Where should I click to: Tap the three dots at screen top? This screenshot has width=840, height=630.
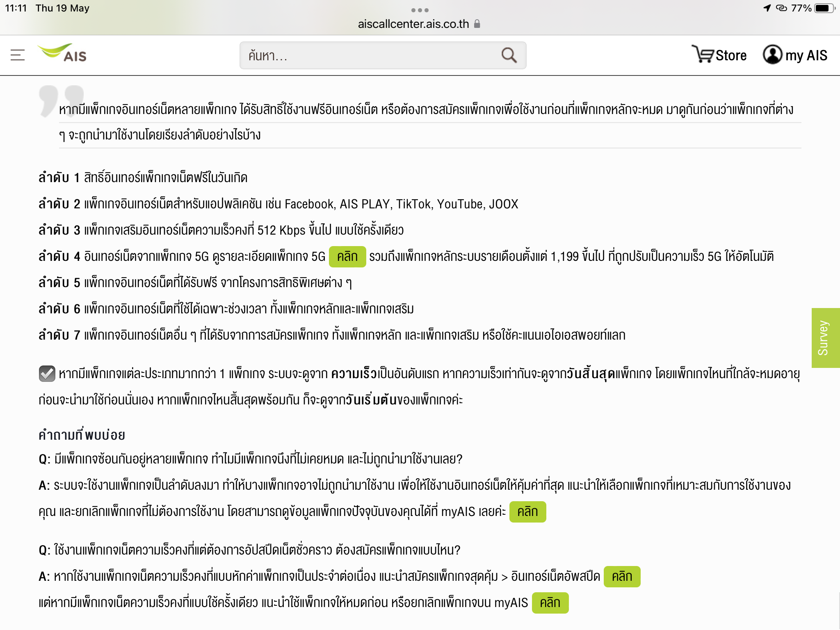[420, 10]
